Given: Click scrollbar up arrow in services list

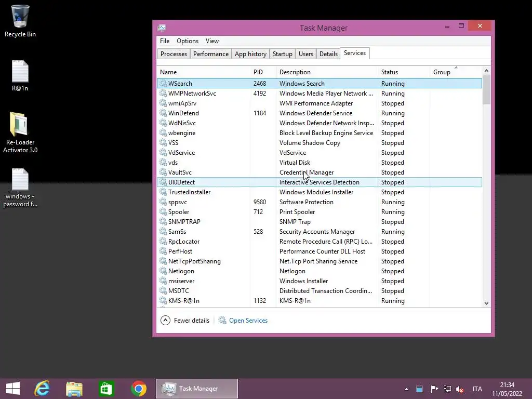Looking at the screenshot, I should [x=486, y=71].
